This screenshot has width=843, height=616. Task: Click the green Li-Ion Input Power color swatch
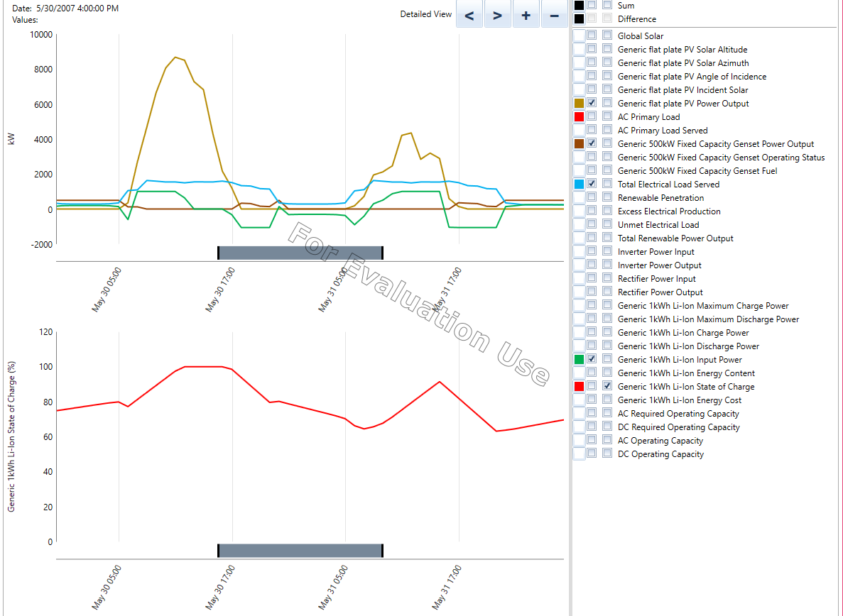[x=579, y=359]
